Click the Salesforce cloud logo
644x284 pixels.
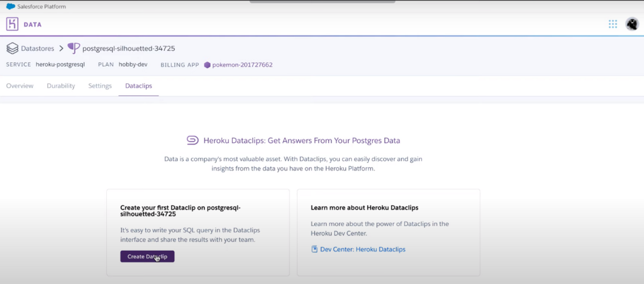[x=11, y=7]
